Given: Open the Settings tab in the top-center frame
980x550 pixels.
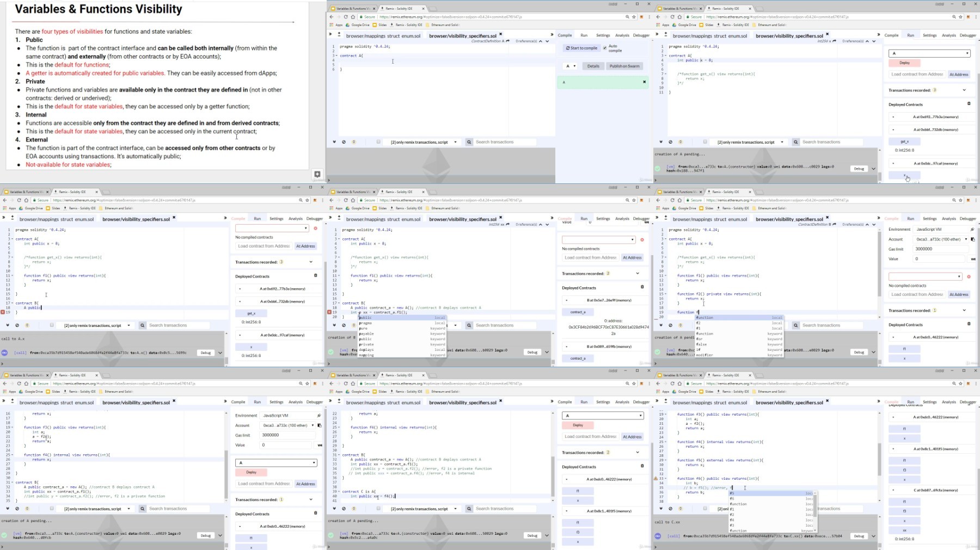Looking at the screenshot, I should 603,35.
